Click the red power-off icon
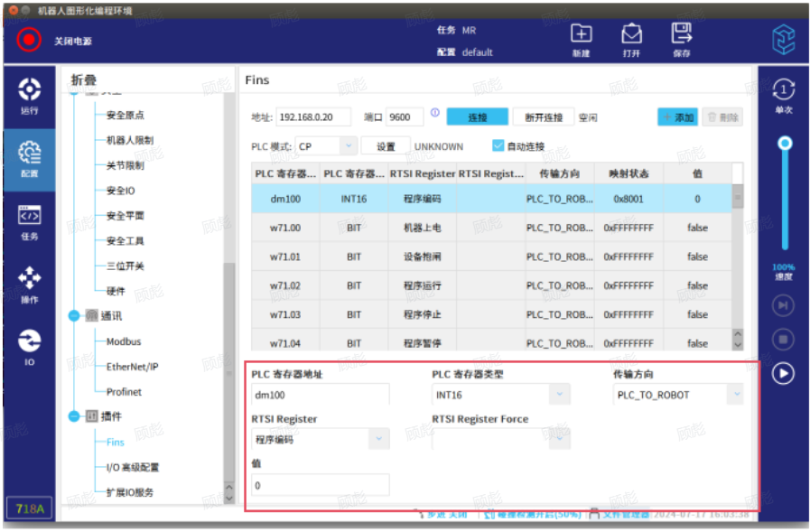The width and height of the screenshot is (810, 532). tap(29, 40)
